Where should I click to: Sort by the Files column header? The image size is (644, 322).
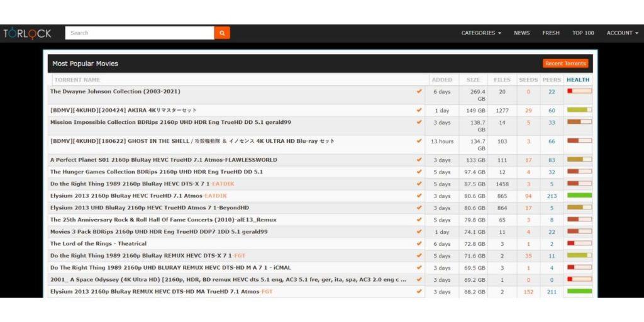[502, 80]
